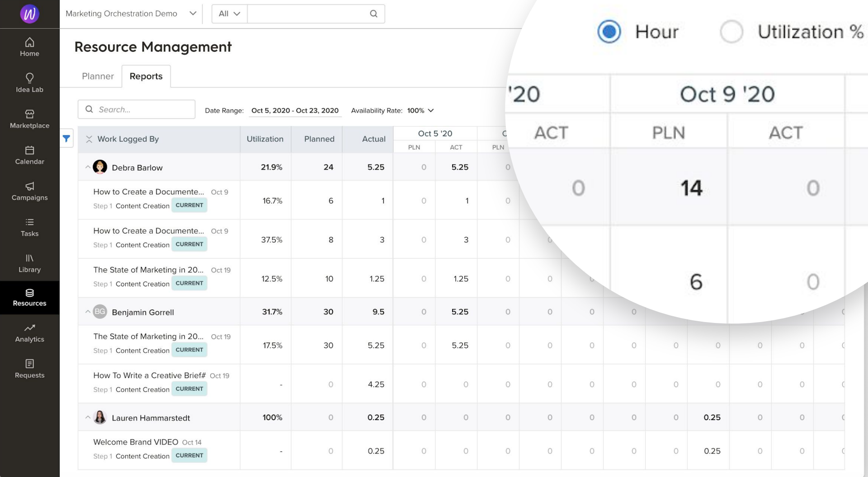Select the Hour radio button
Viewport: 868px width, 477px height.
(x=609, y=32)
